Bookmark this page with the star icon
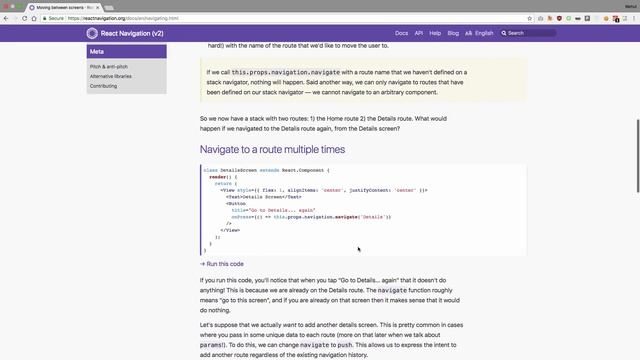Viewport: 640px width, 360px height. pos(529,18)
